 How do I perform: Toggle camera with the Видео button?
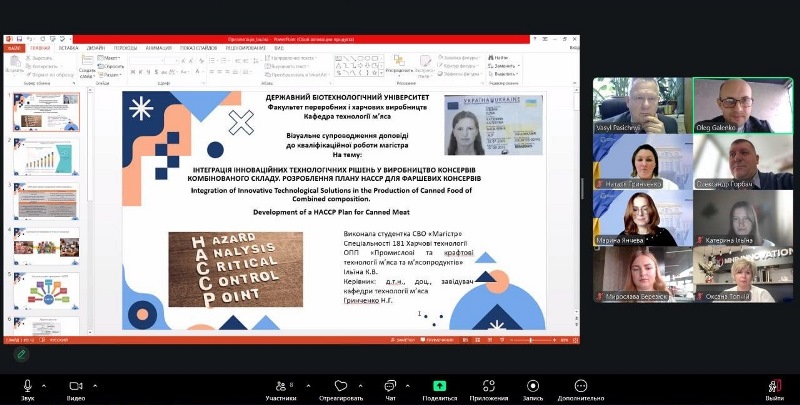[76, 386]
